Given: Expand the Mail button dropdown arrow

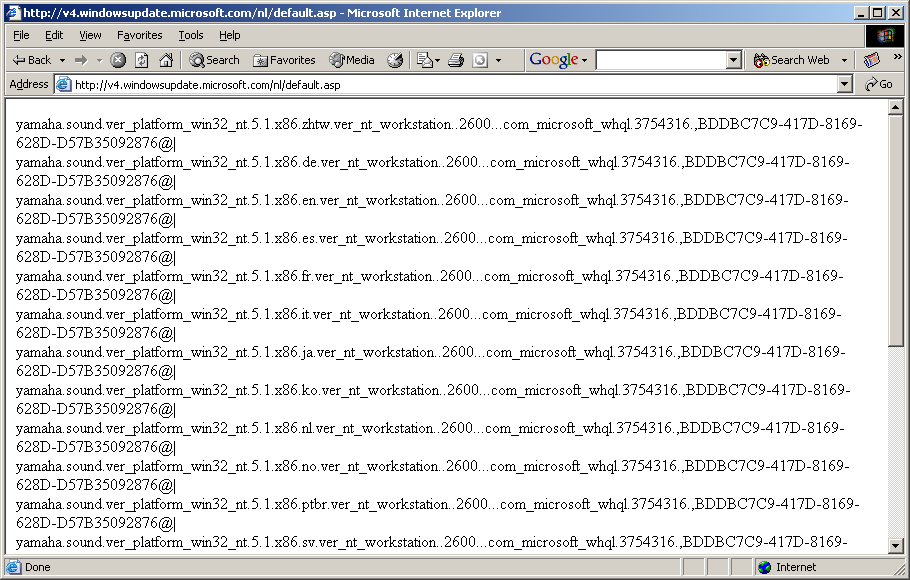Looking at the screenshot, I should pos(437,60).
